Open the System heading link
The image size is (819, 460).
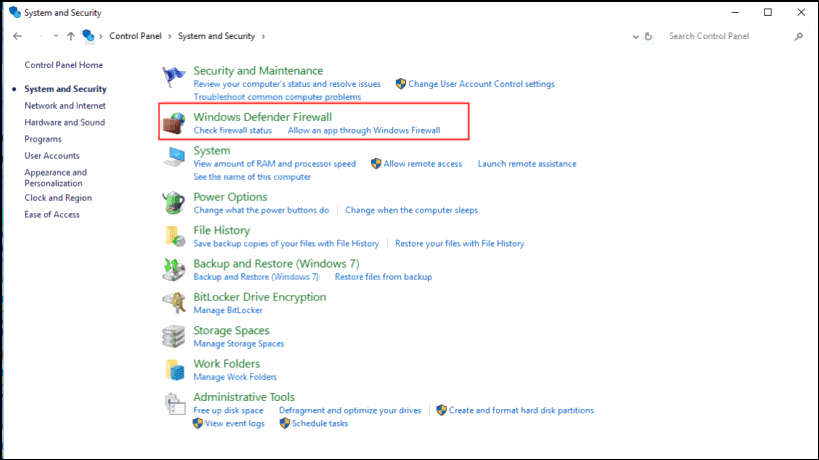coord(212,150)
